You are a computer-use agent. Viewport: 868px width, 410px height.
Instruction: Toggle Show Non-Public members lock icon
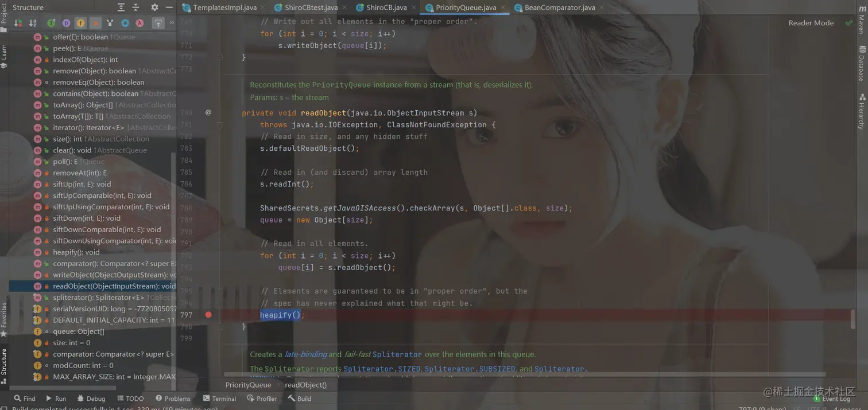pyautogui.click(x=95, y=23)
